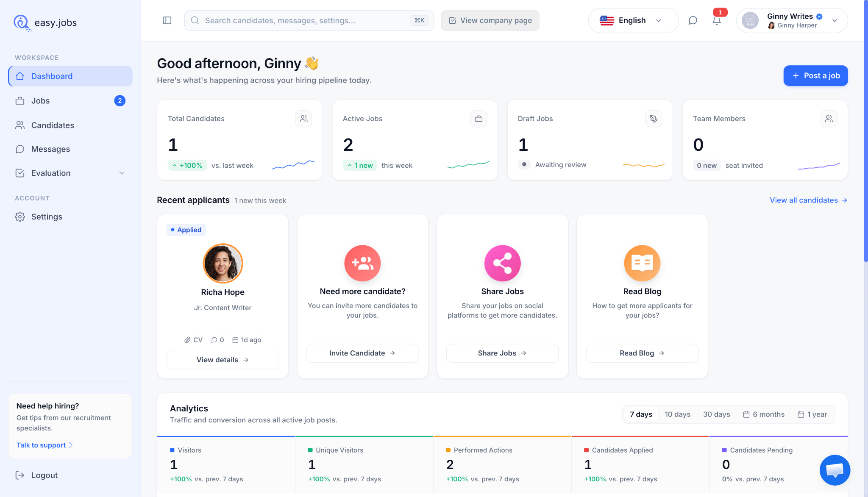Screen dimensions: 868x497
Task: Open Candidates in the sidebar
Action: (x=70, y=125)
